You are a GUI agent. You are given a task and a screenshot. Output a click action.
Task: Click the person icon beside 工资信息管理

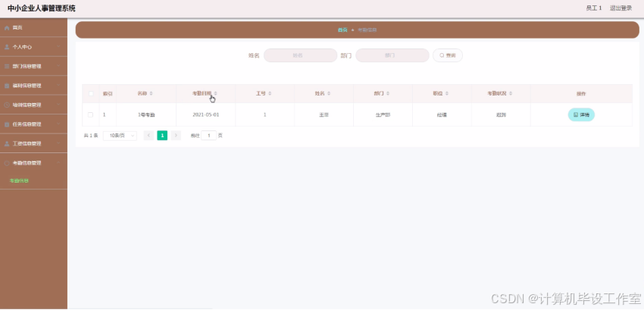(7, 143)
